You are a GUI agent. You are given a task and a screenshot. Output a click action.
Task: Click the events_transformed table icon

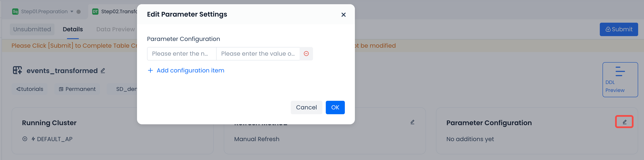(x=17, y=70)
